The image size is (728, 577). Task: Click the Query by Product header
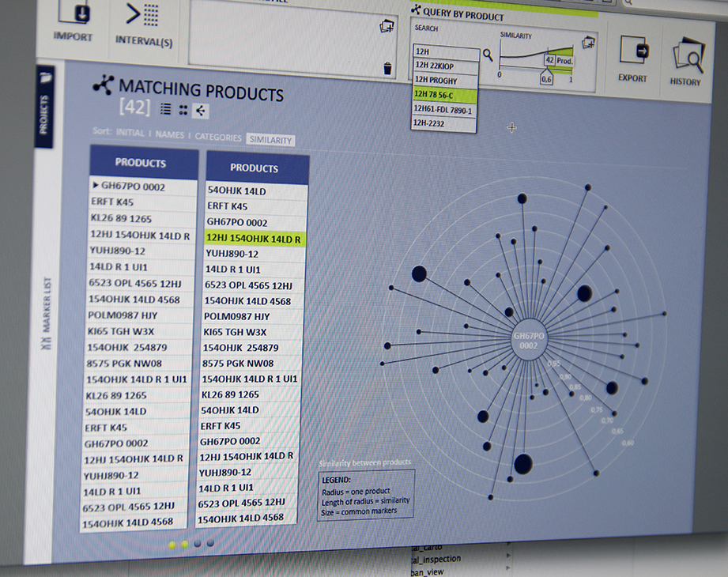[463, 14]
